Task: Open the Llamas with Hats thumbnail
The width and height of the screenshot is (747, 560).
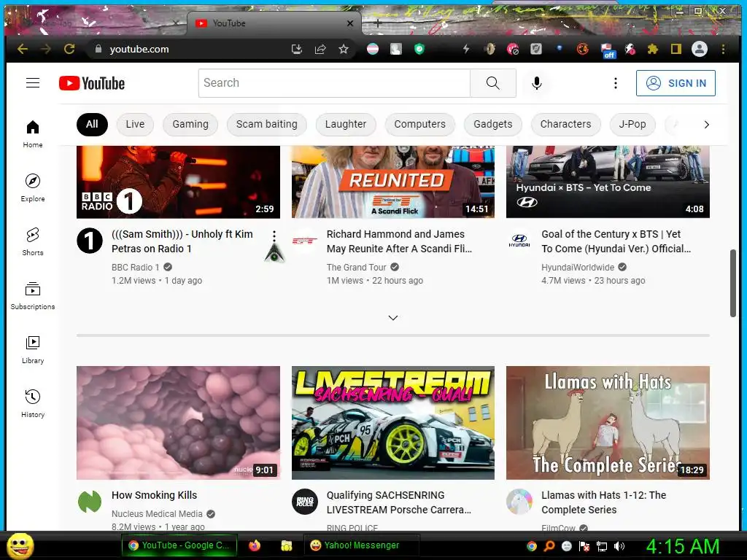Action: point(608,423)
